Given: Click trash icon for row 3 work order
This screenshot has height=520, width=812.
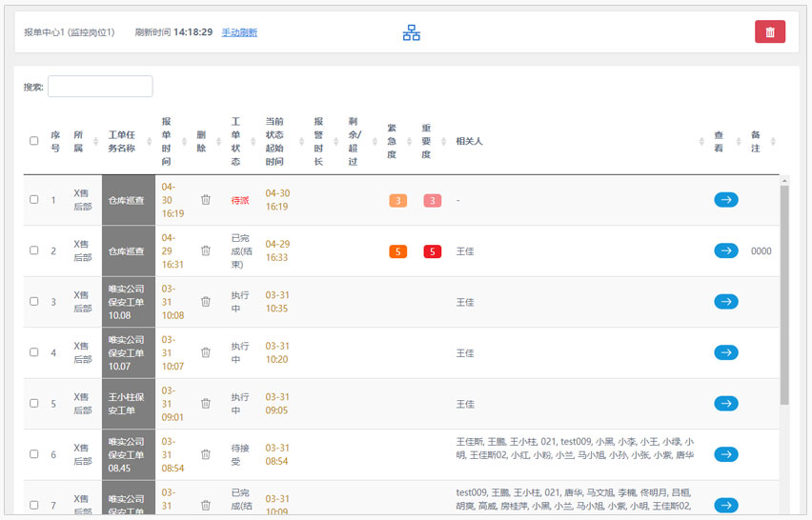Looking at the screenshot, I should click(205, 302).
